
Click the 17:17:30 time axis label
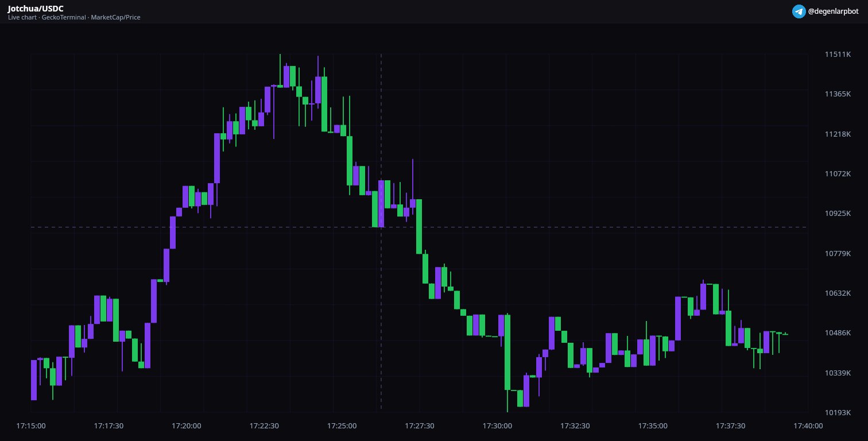tap(108, 426)
